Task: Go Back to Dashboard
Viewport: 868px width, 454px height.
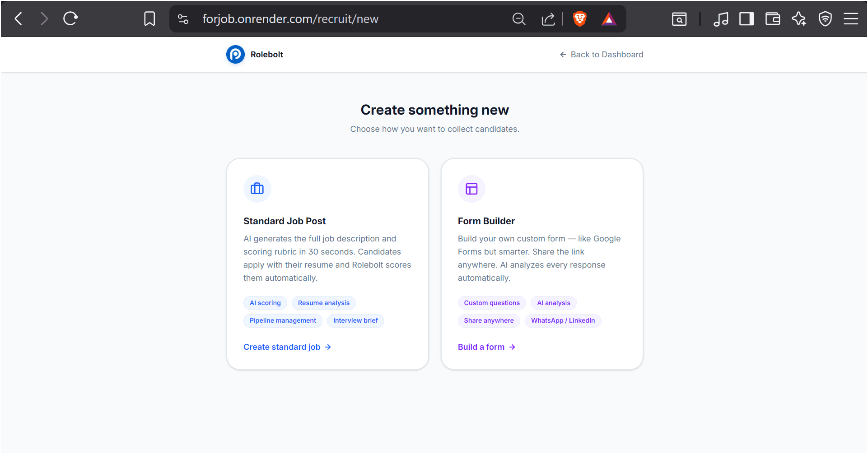Action: [x=602, y=55]
